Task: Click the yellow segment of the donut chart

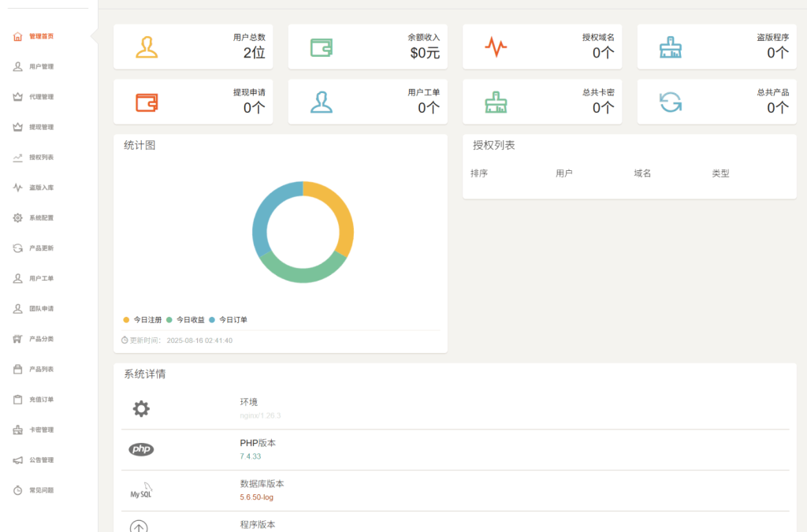Action: click(x=342, y=211)
